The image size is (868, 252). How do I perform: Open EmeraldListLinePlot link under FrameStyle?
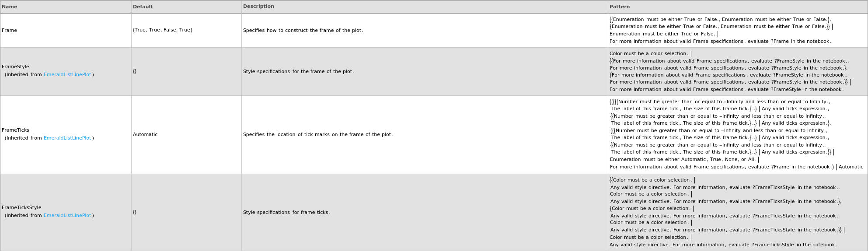click(67, 75)
